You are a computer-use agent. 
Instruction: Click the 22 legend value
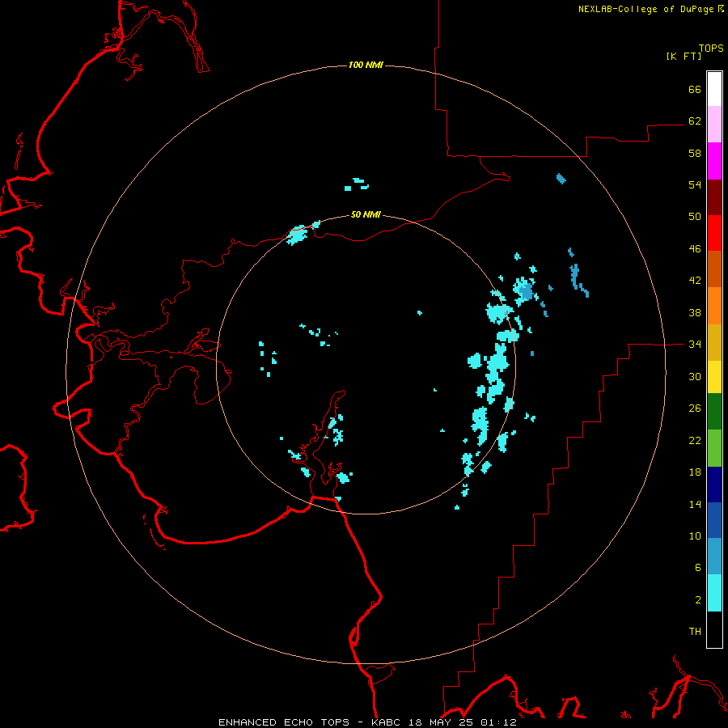tap(695, 440)
